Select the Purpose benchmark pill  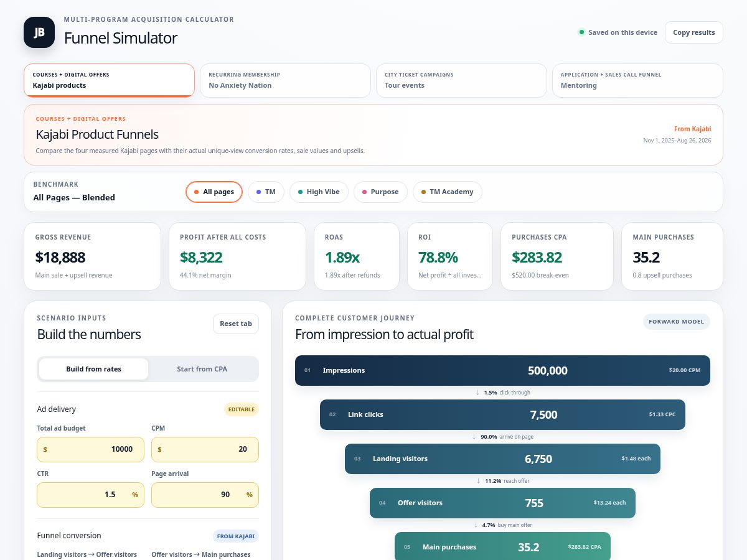click(380, 192)
